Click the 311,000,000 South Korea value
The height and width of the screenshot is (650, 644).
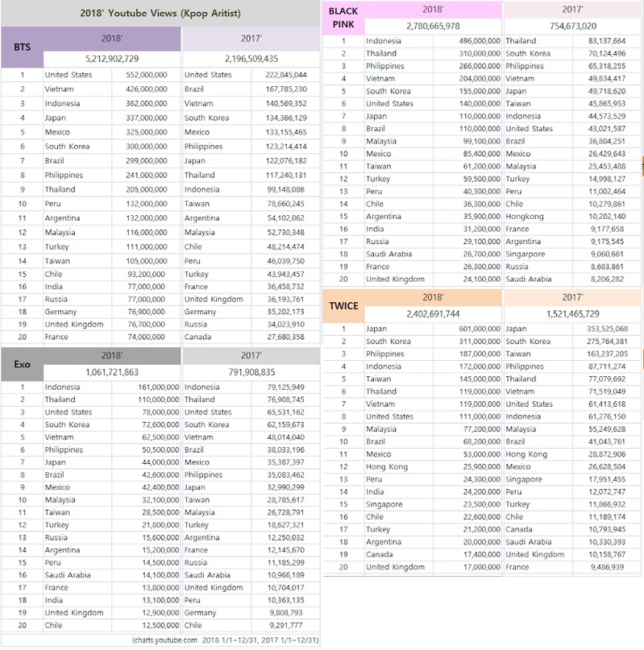(480, 342)
